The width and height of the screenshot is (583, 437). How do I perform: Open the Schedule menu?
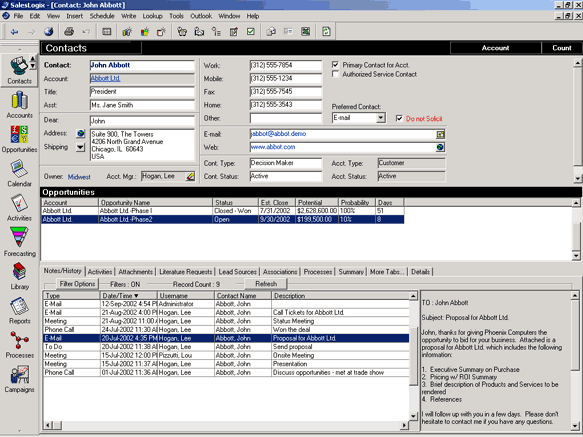click(x=102, y=16)
